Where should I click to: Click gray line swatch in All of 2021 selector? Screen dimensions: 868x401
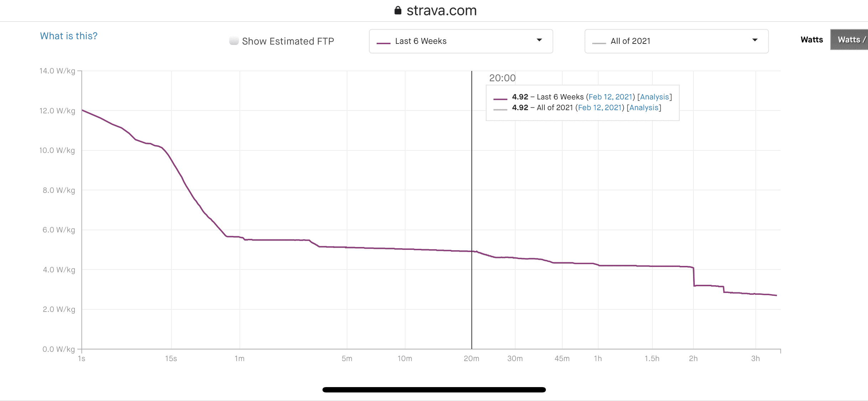tap(599, 43)
